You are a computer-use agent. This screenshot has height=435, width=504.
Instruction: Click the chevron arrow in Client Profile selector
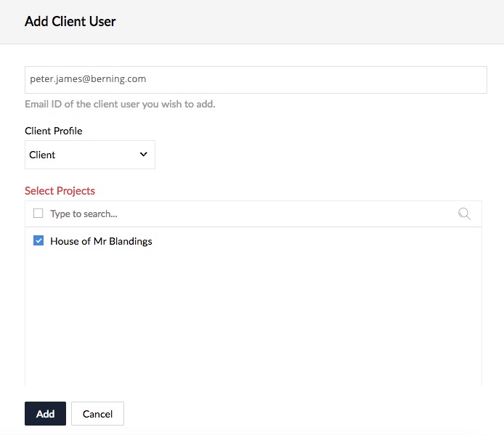pyautogui.click(x=143, y=155)
